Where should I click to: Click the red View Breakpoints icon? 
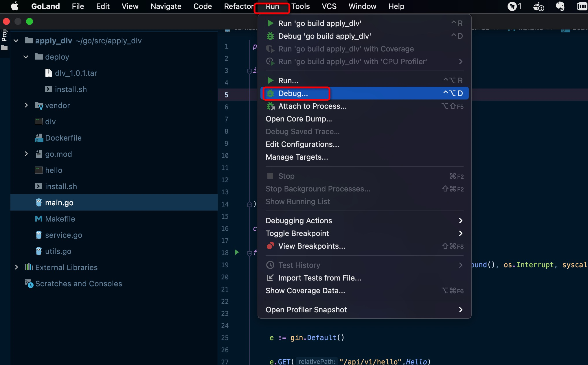[270, 246]
